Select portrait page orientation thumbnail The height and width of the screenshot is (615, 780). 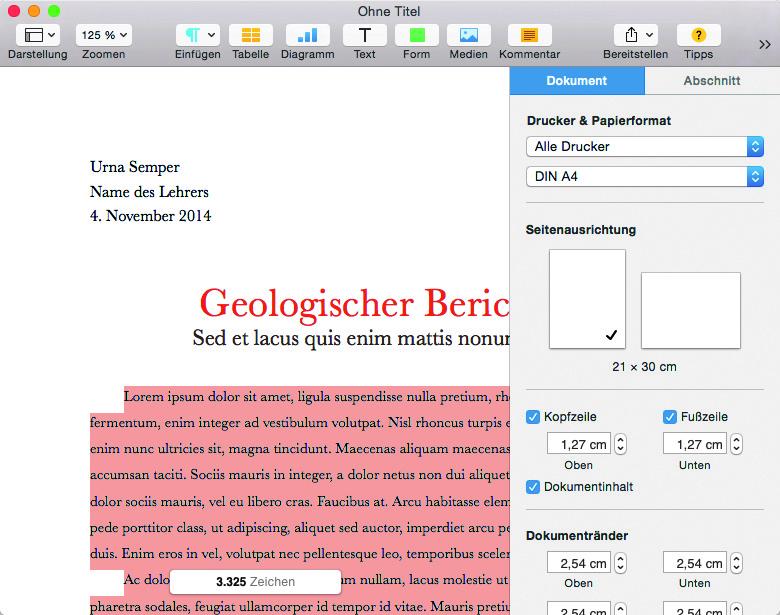(587, 299)
